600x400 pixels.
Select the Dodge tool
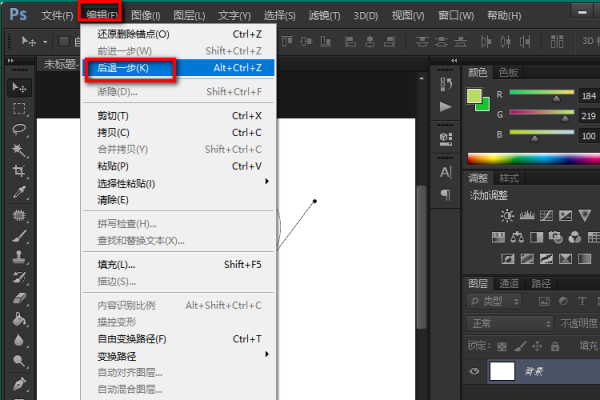pyautogui.click(x=19, y=361)
